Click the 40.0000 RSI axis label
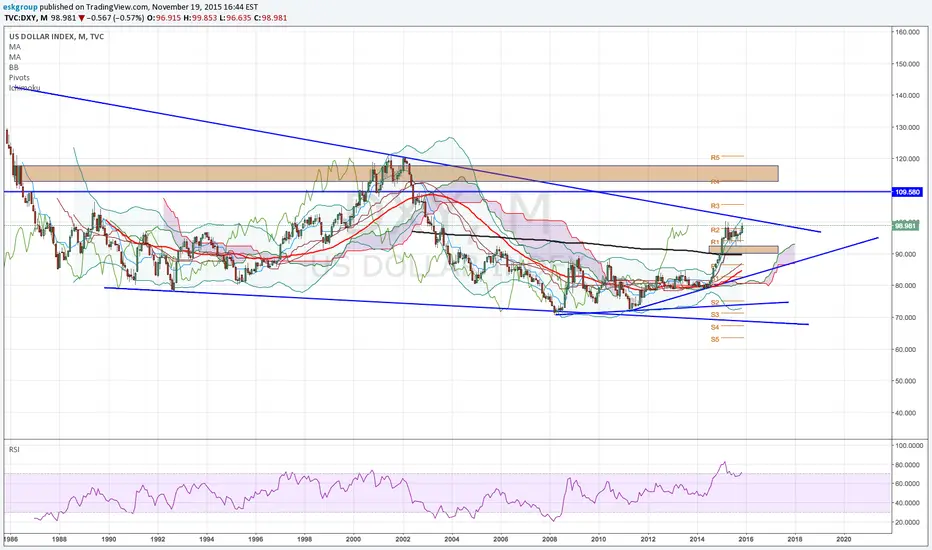 (909, 503)
